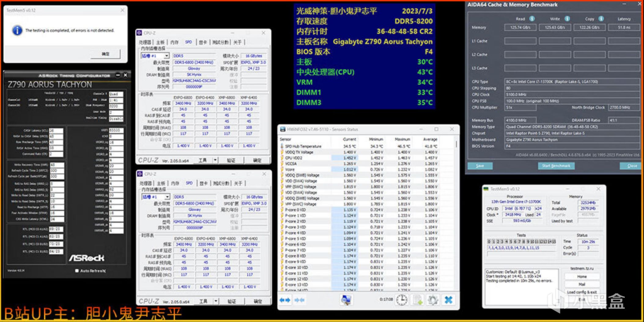The width and height of the screenshot is (644, 322).
Task: Click the testmem.tz.ru link
Action: [582, 268]
